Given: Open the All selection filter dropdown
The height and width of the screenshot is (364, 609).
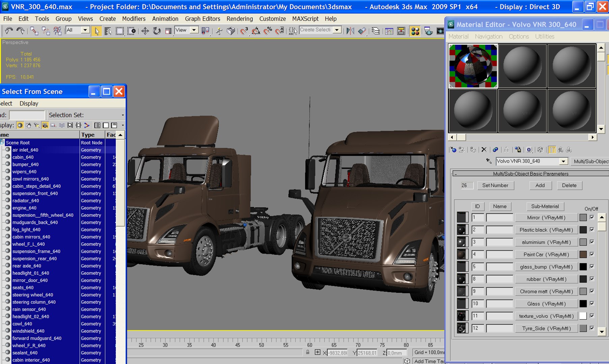Looking at the screenshot, I should pyautogui.click(x=85, y=30).
